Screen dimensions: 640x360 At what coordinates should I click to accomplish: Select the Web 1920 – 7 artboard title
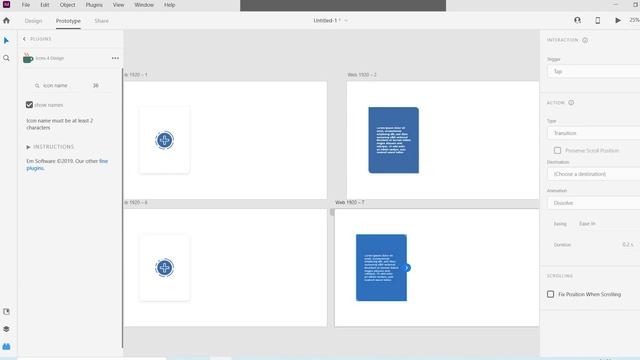click(349, 202)
